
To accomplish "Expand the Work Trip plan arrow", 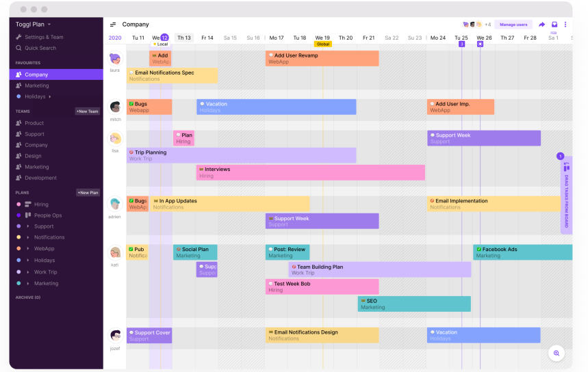I will coord(28,272).
